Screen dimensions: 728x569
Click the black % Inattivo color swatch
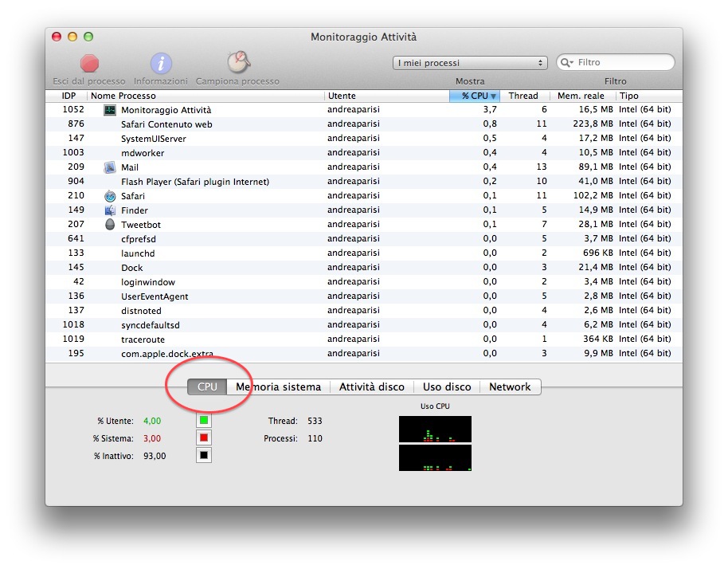[x=204, y=455]
